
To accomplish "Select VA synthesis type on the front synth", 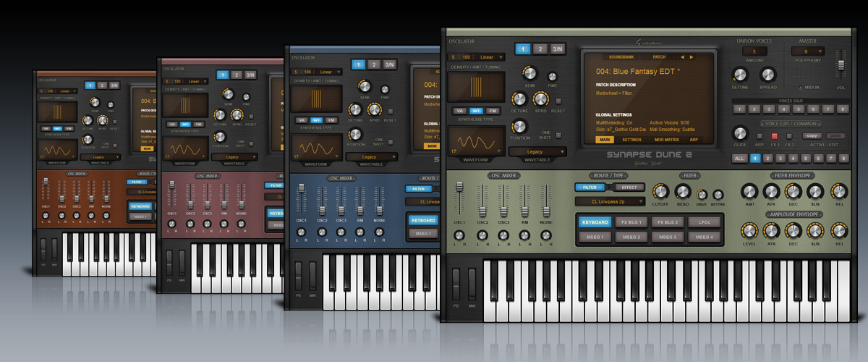I will [x=460, y=111].
